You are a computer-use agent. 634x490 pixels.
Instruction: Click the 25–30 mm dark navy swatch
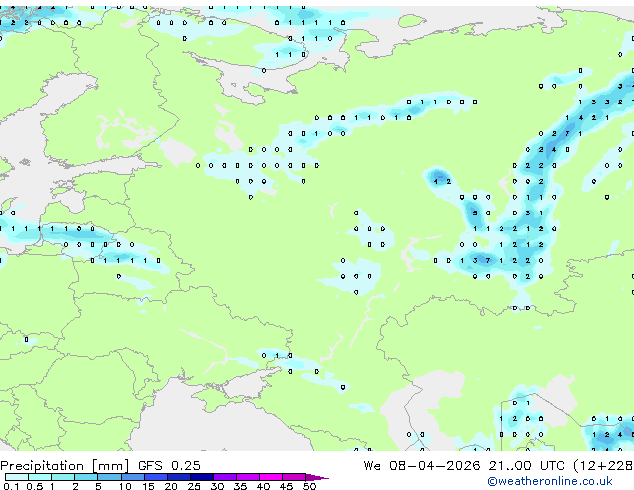click(201, 477)
